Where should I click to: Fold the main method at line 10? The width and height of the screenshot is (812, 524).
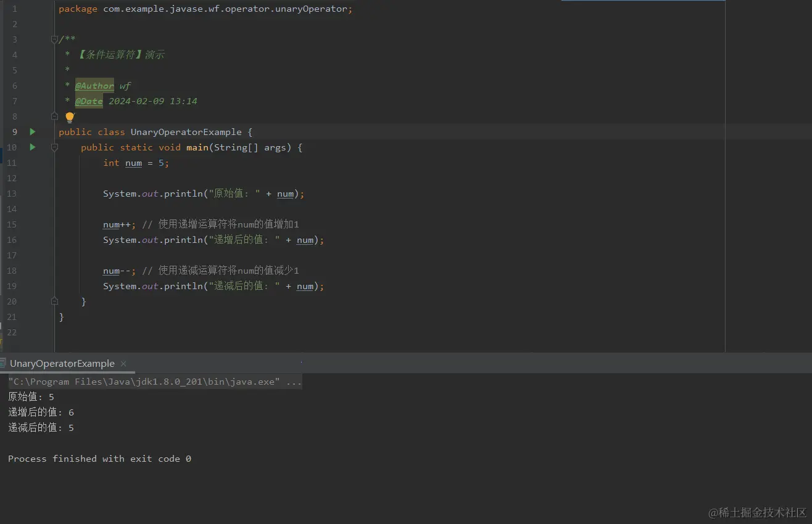(54, 147)
